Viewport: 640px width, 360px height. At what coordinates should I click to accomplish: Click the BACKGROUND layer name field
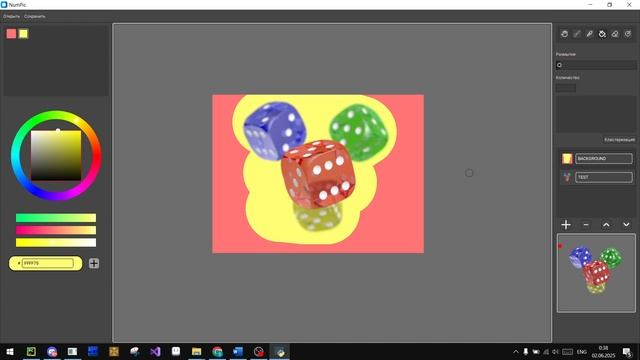pyautogui.click(x=604, y=158)
